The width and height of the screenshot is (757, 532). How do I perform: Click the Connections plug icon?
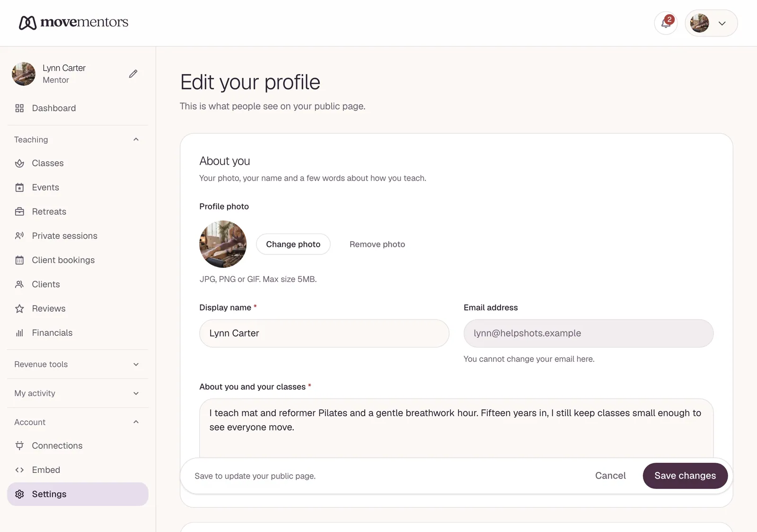click(x=19, y=445)
